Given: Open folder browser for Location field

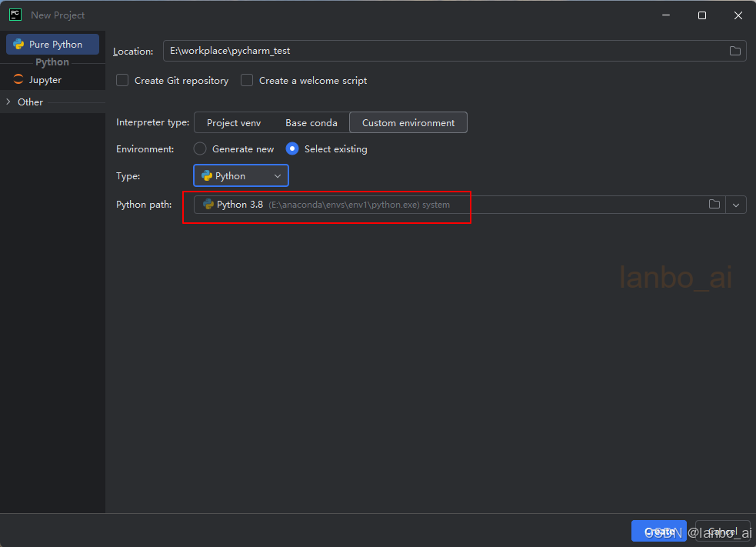Looking at the screenshot, I should click(734, 50).
